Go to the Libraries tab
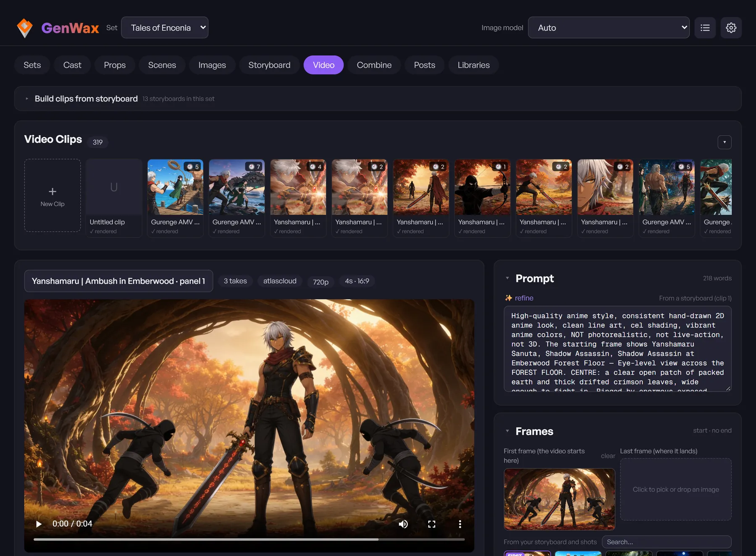Viewport: 756px width, 556px height. coord(473,65)
